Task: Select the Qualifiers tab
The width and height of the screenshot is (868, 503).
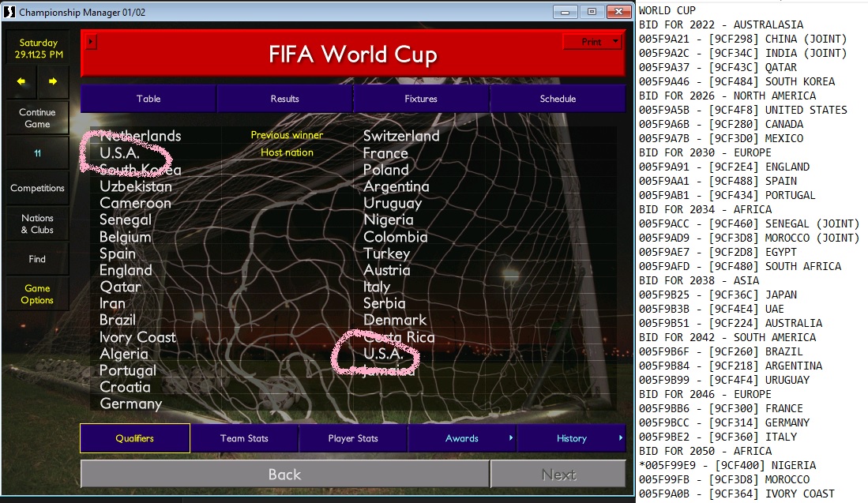Action: pyautogui.click(x=135, y=438)
